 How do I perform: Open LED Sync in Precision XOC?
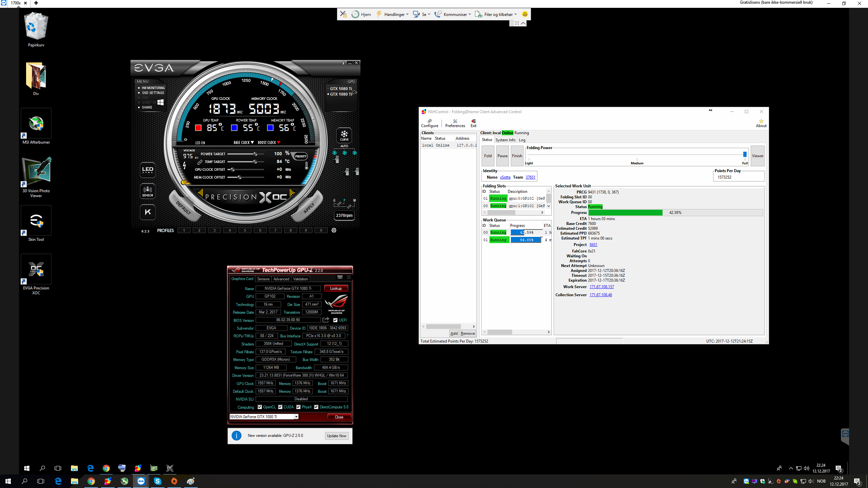pyautogui.click(x=147, y=170)
